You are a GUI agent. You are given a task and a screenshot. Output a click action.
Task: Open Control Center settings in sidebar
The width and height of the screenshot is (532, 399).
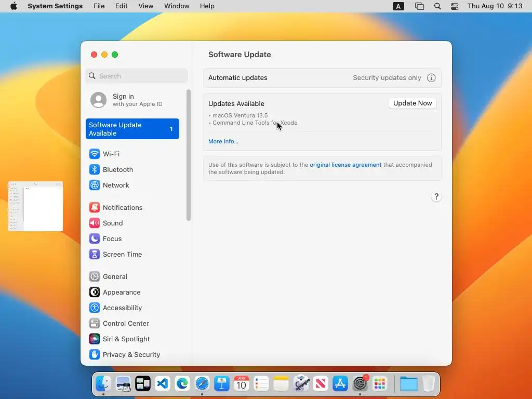coord(132,324)
